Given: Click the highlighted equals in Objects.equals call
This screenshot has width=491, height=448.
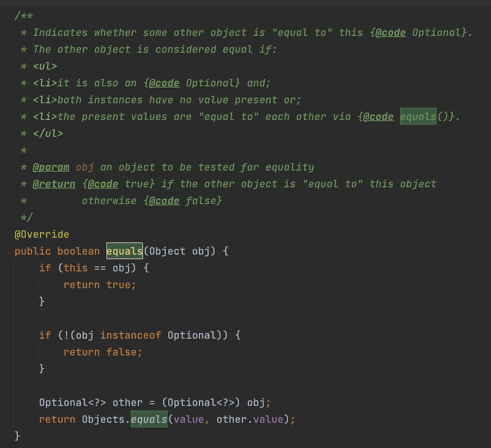Looking at the screenshot, I should (149, 419).
